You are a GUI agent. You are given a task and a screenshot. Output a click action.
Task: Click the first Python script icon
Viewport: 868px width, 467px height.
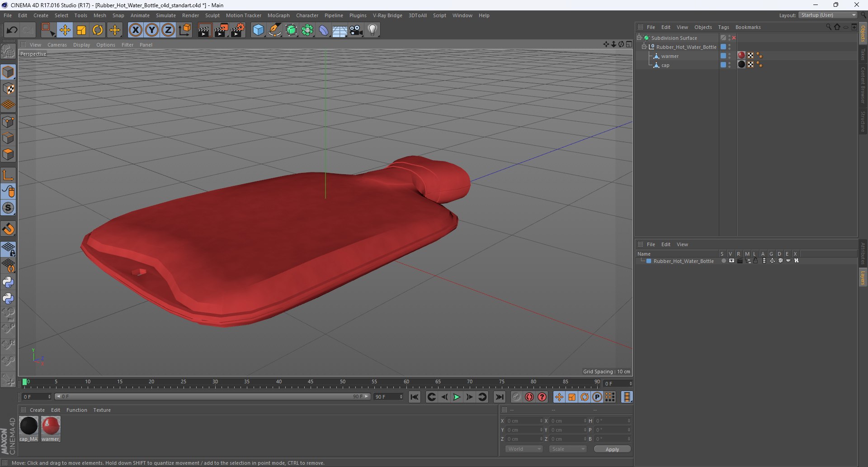click(x=8, y=282)
